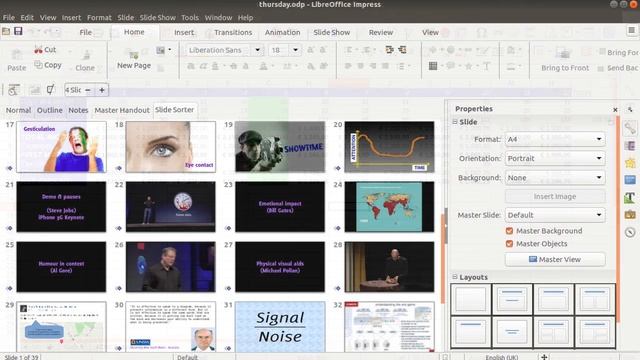640x360 pixels.
Task: Open the Master Slides deck in the sidebar
Action: click(x=630, y=180)
